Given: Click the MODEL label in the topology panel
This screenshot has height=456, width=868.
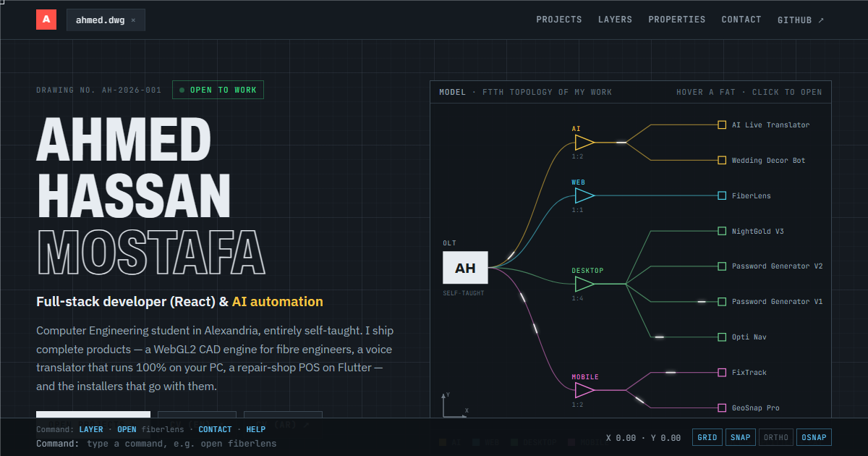Looking at the screenshot, I should click(453, 92).
